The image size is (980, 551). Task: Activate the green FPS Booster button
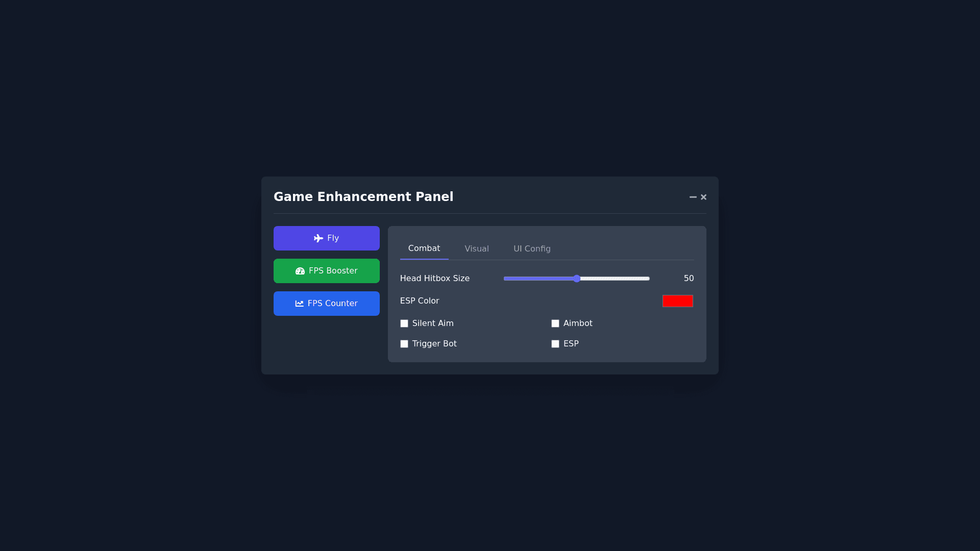[327, 271]
